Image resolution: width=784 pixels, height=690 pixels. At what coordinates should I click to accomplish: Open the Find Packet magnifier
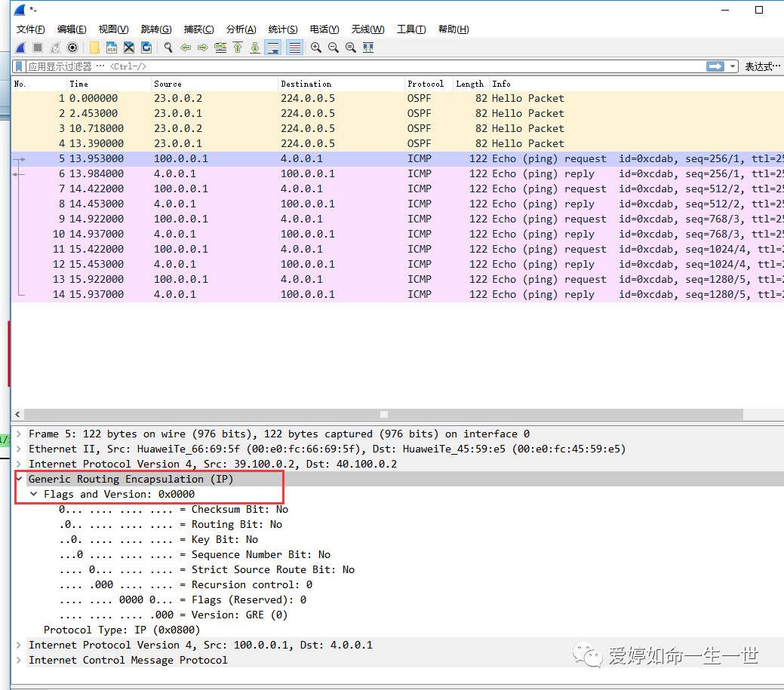click(x=168, y=48)
